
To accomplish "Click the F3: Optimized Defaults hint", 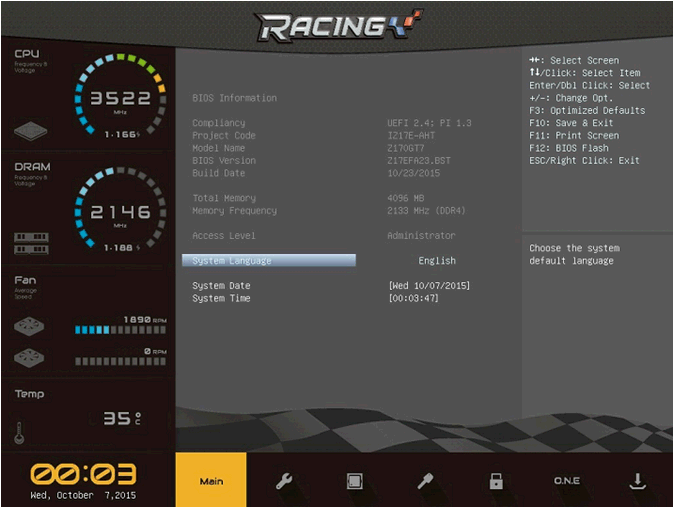I will pos(587,110).
